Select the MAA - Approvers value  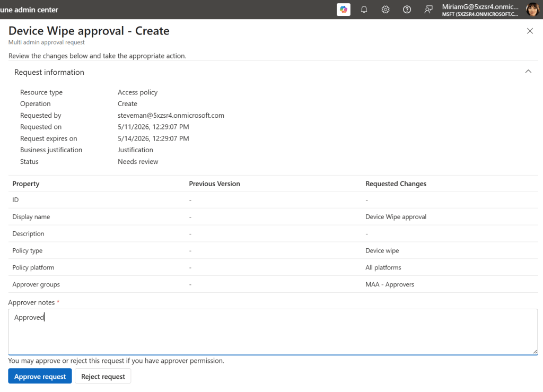click(390, 284)
